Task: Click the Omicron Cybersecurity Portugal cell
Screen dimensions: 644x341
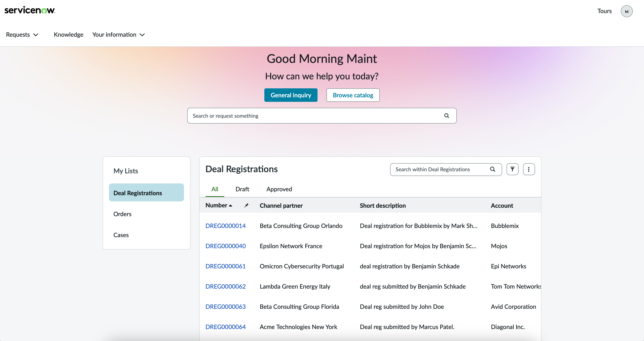Action: pyautogui.click(x=301, y=266)
